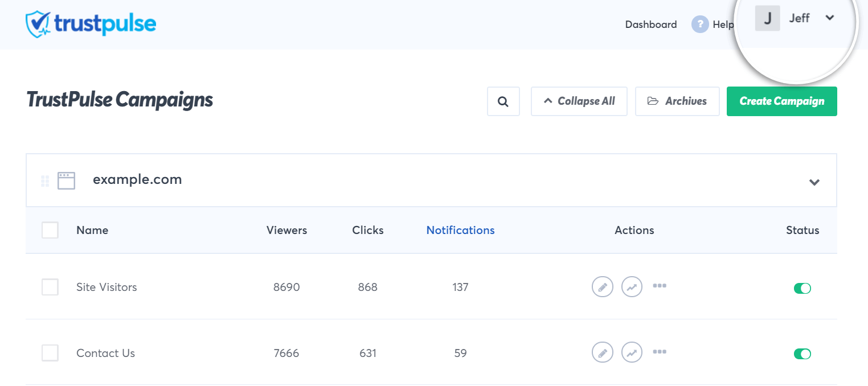868x386 pixels.
Task: Disable the Site Visitors status switch
Action: [x=803, y=288]
